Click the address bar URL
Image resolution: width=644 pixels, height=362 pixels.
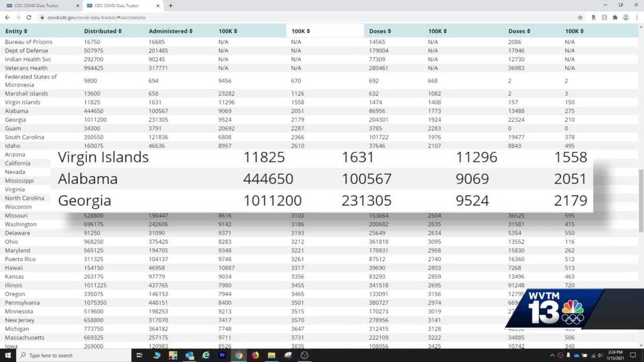pyautogui.click(x=97, y=17)
